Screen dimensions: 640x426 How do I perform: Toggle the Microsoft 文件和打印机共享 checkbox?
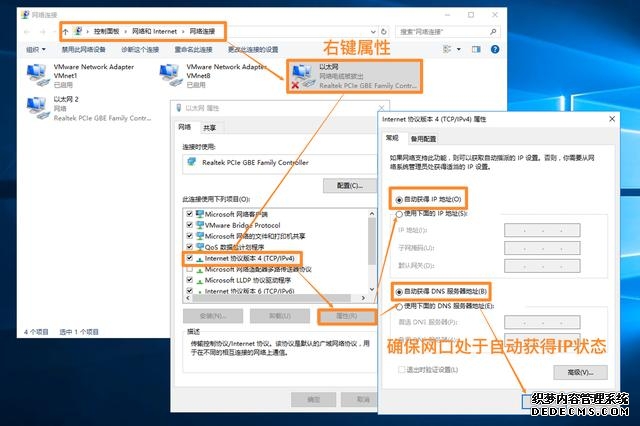coord(189,236)
